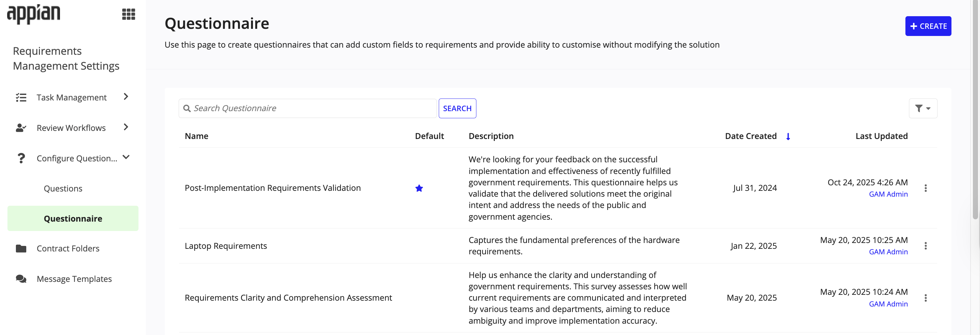Click the "Laptop Requirements" name

tap(226, 246)
